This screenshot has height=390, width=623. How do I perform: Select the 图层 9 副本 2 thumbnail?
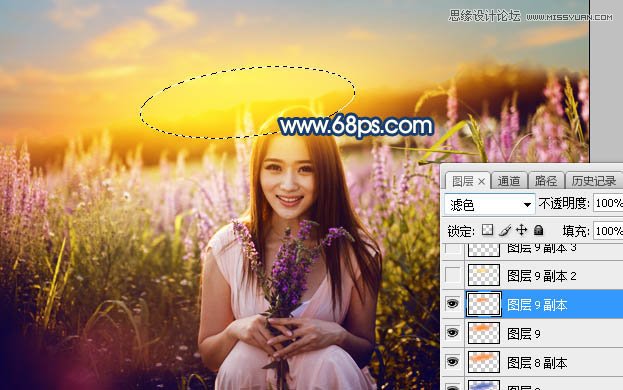click(484, 275)
